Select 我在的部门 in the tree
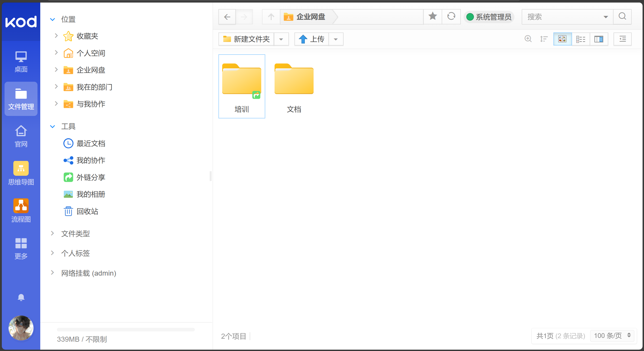This screenshot has width=644, height=351. click(88, 87)
